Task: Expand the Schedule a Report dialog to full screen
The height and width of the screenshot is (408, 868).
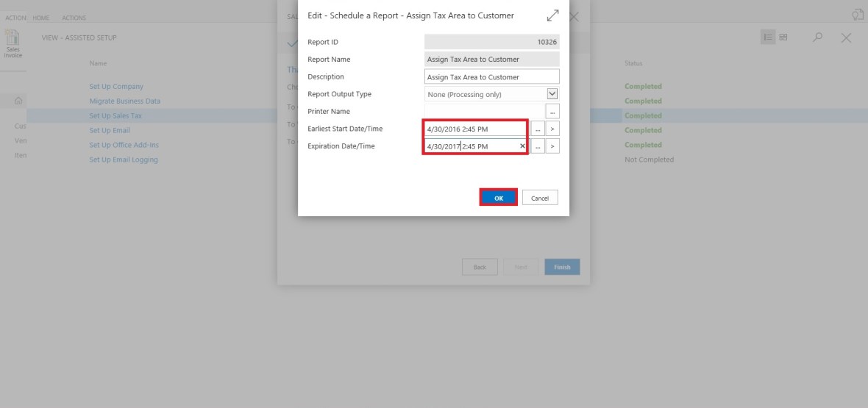Action: coord(552,15)
